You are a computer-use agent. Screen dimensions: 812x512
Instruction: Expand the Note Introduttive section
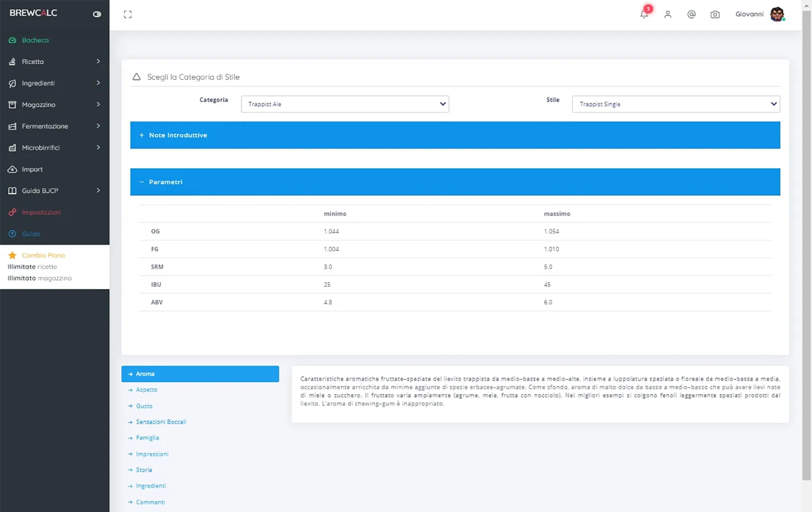click(455, 135)
